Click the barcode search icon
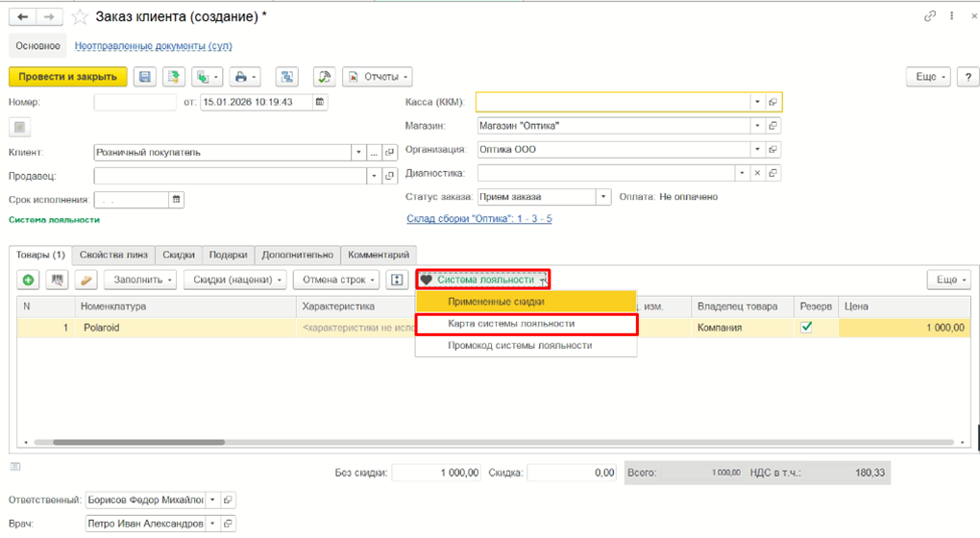 tap(57, 280)
